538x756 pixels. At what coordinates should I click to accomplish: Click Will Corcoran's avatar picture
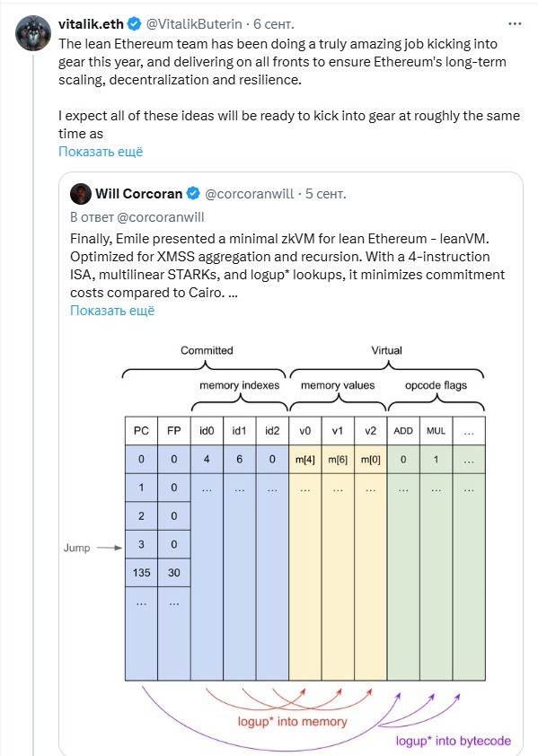point(81,194)
